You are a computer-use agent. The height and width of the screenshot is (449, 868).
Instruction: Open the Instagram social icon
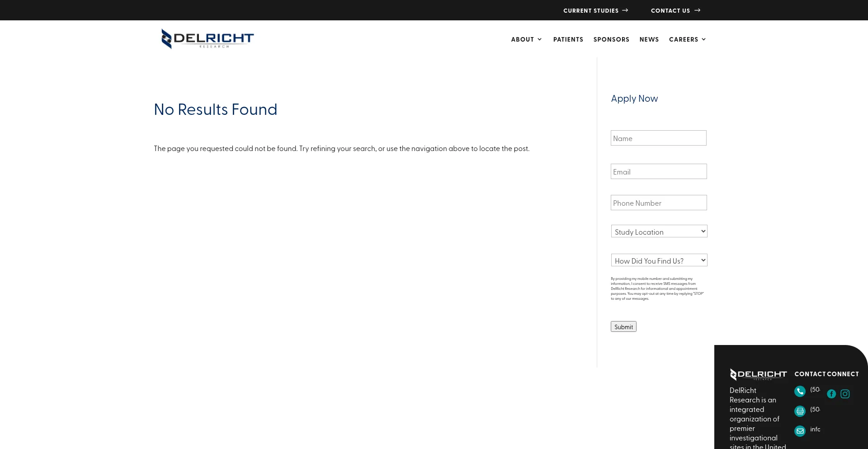click(845, 394)
